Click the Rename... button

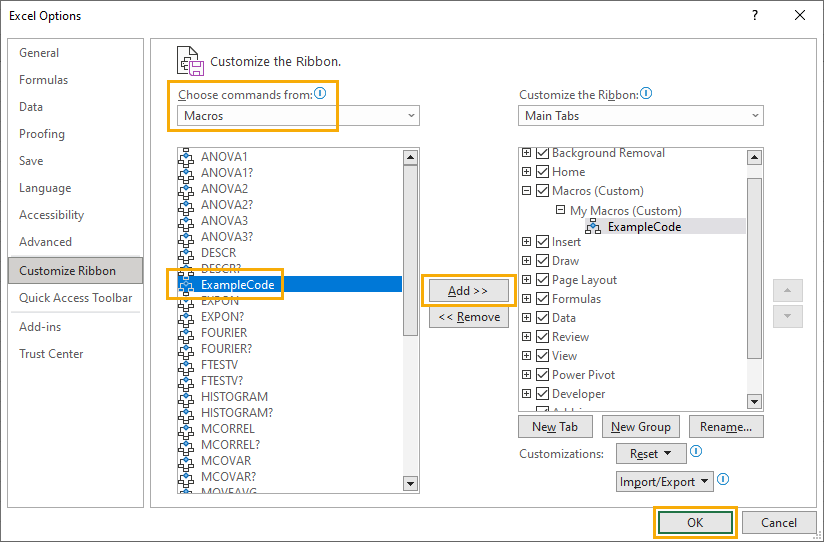coord(726,427)
